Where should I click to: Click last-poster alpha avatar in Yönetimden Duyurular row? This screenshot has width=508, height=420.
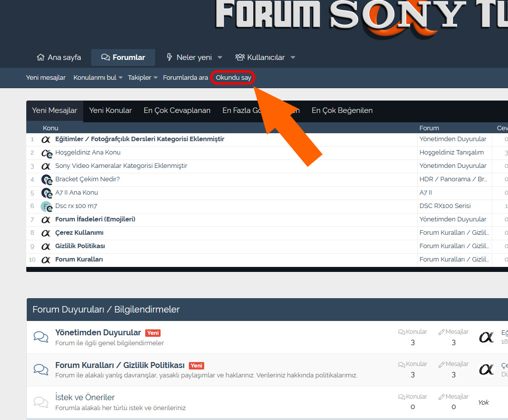[x=486, y=337]
